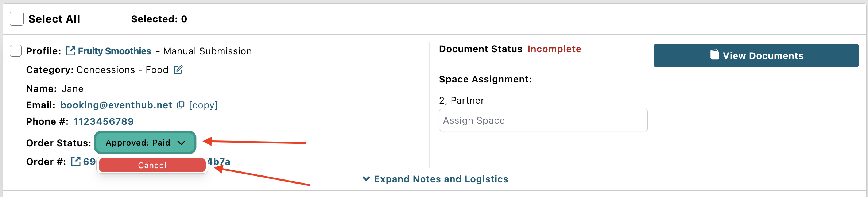The width and height of the screenshot is (868, 197).
Task: Expand Notes and Logistics section
Action: click(x=435, y=179)
